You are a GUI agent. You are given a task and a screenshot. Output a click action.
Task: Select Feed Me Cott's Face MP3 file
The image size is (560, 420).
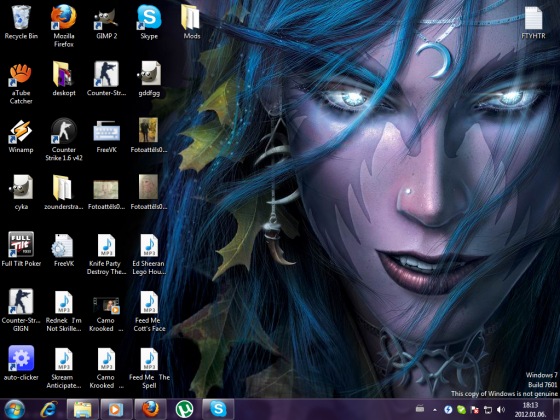click(x=149, y=311)
